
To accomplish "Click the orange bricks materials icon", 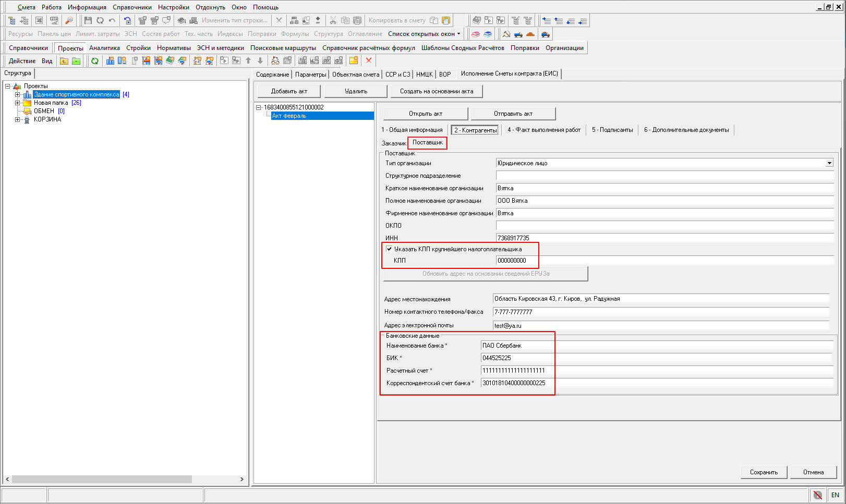I will (x=530, y=34).
